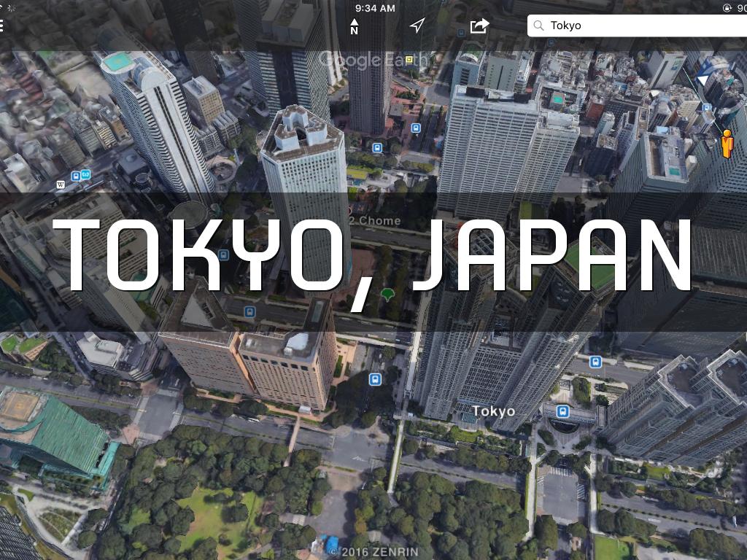Open the Wikipedia W map marker

coord(61,184)
